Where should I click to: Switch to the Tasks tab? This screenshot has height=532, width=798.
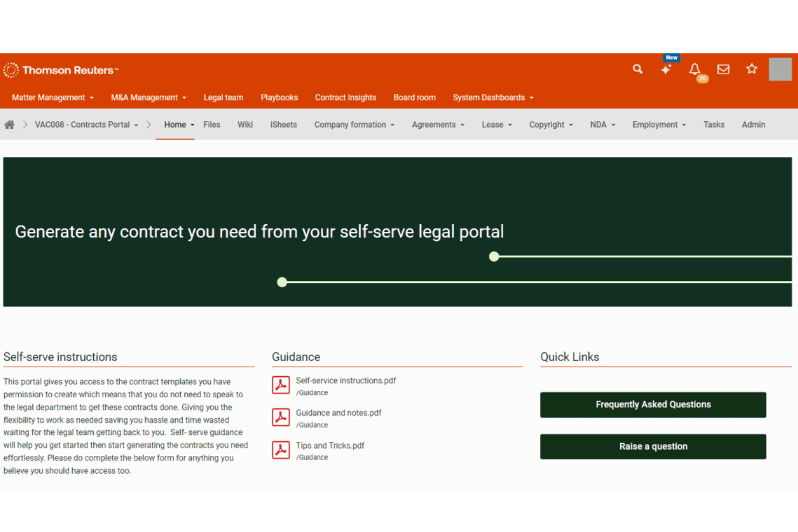point(714,125)
